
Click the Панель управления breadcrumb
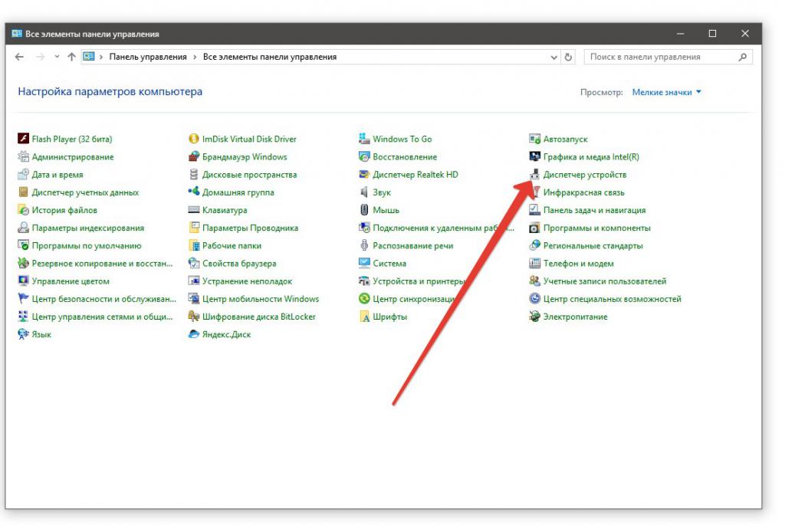(x=148, y=57)
